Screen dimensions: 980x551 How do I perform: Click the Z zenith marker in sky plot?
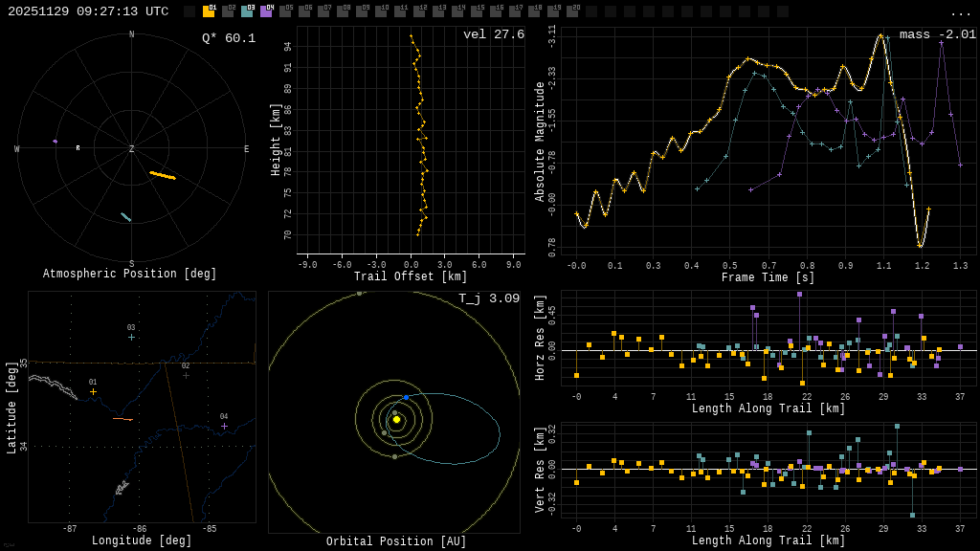coord(132,149)
